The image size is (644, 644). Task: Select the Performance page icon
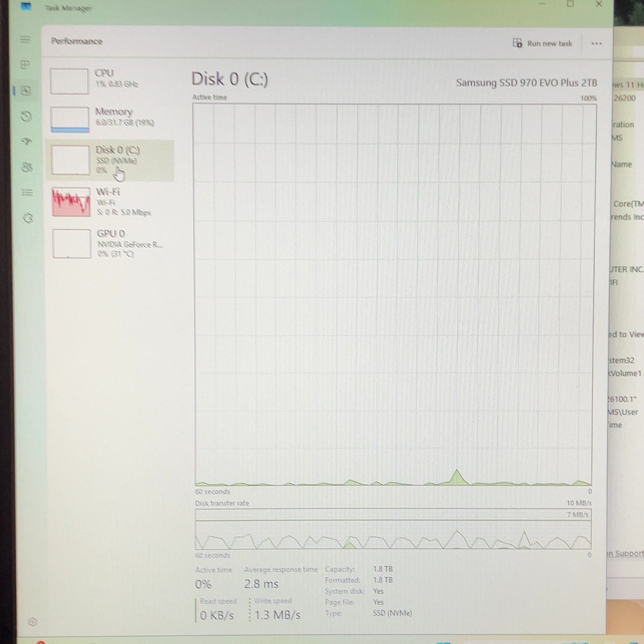pos(26,91)
